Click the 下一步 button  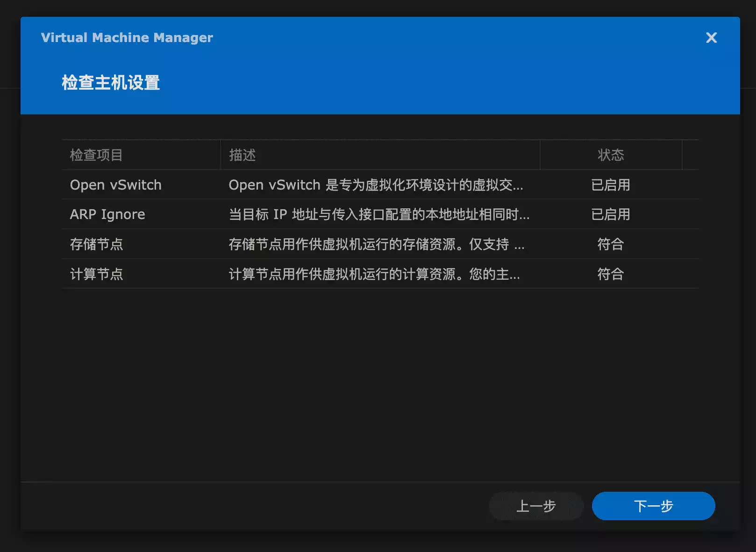point(653,506)
